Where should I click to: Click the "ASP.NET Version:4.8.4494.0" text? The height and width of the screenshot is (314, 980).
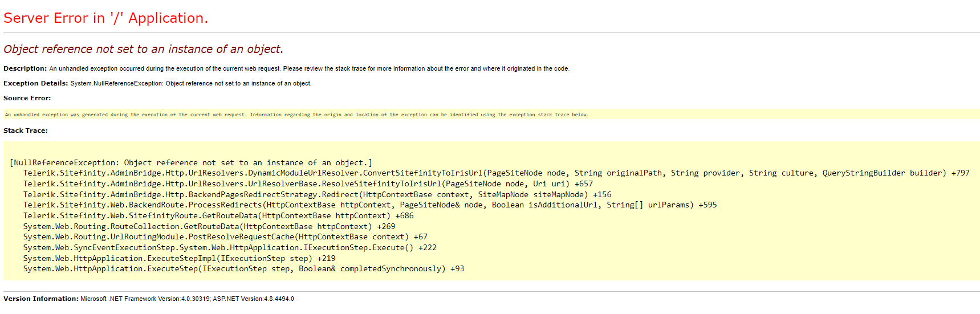[254, 299]
